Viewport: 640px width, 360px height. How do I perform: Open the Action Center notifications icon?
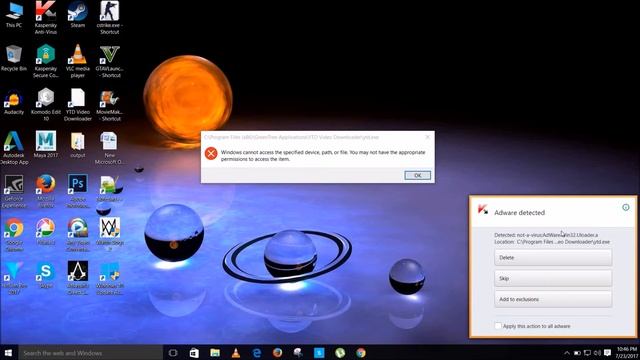(607, 353)
